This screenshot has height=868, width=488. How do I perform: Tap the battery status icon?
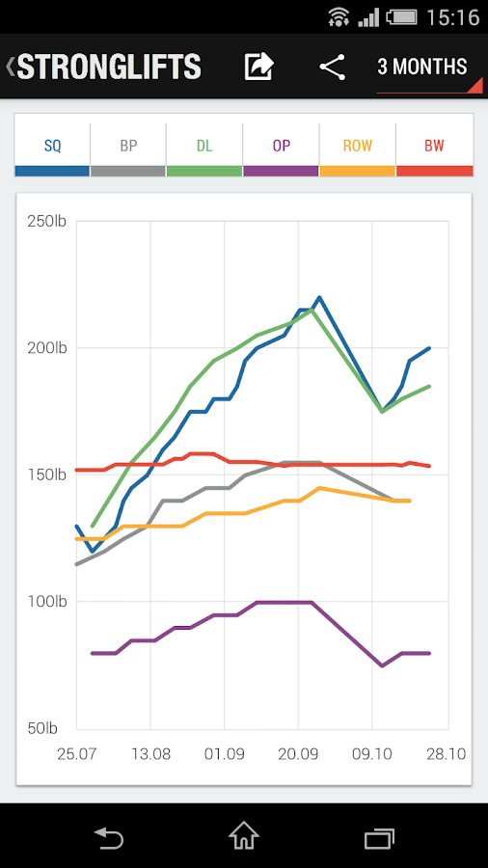[402, 17]
